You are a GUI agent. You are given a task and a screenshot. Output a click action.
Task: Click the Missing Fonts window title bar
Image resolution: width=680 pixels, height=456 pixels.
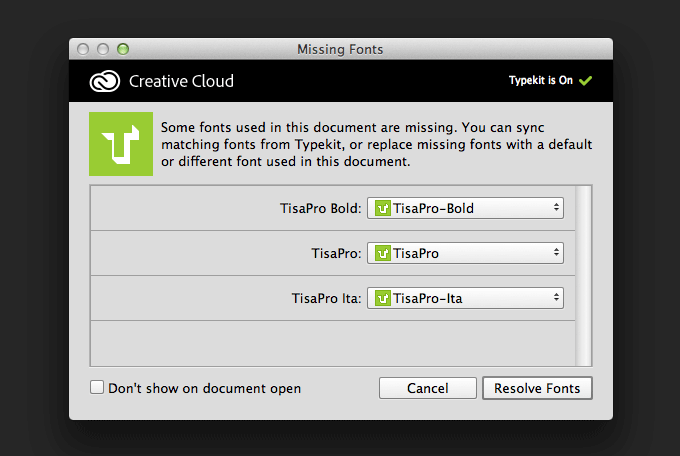pos(340,49)
